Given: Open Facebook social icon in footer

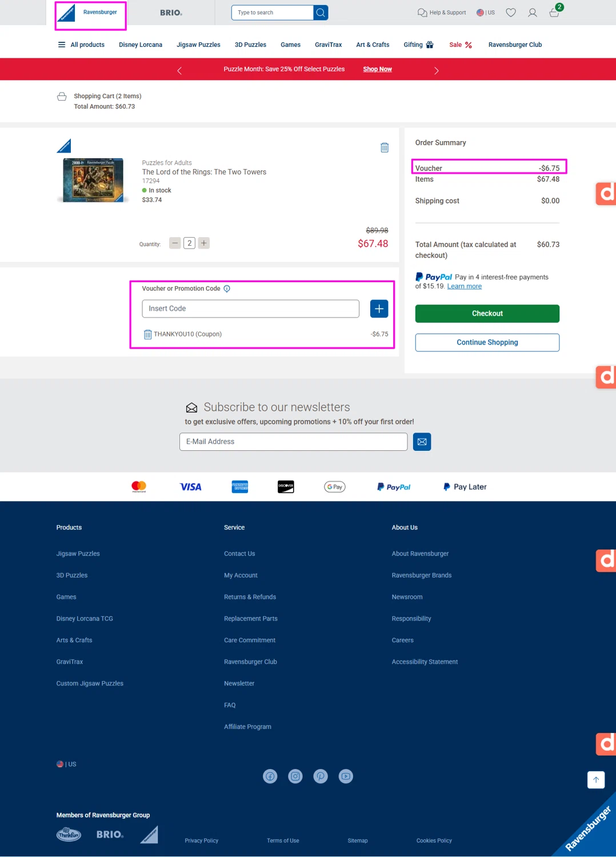Looking at the screenshot, I should 270,776.
